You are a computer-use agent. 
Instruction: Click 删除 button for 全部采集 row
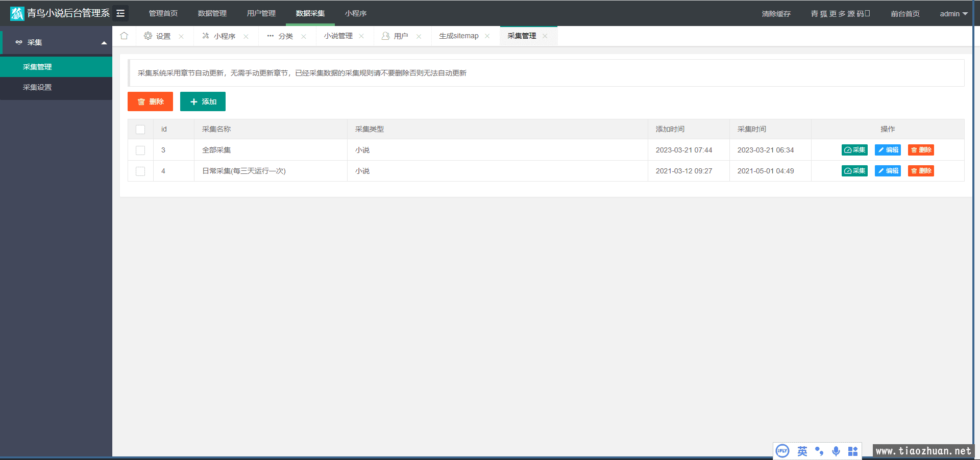click(921, 150)
